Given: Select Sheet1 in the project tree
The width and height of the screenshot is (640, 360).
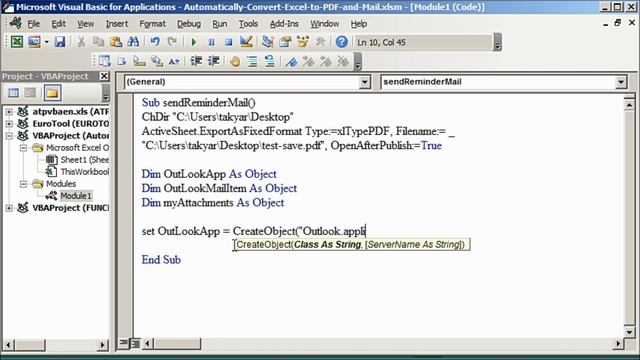Looking at the screenshot, I should click(x=84, y=160).
